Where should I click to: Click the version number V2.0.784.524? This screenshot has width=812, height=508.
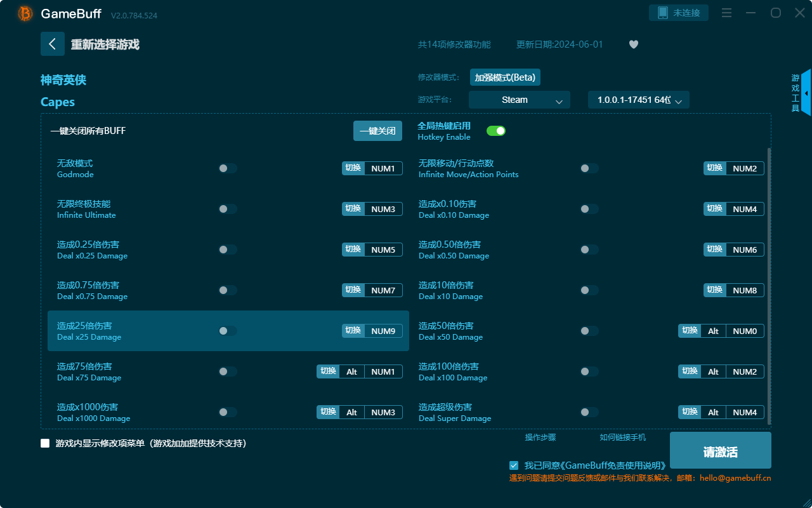pos(134,15)
